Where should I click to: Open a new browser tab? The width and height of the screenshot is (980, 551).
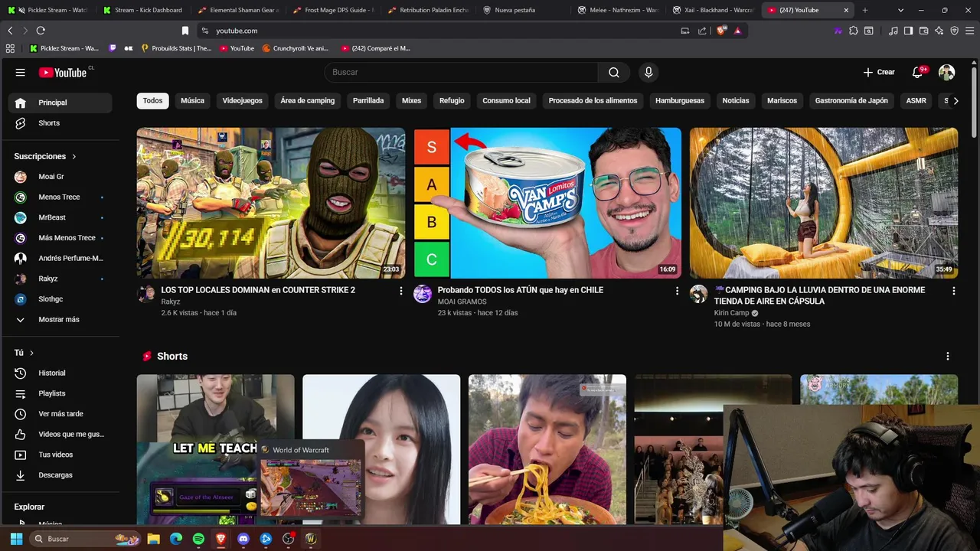click(865, 10)
